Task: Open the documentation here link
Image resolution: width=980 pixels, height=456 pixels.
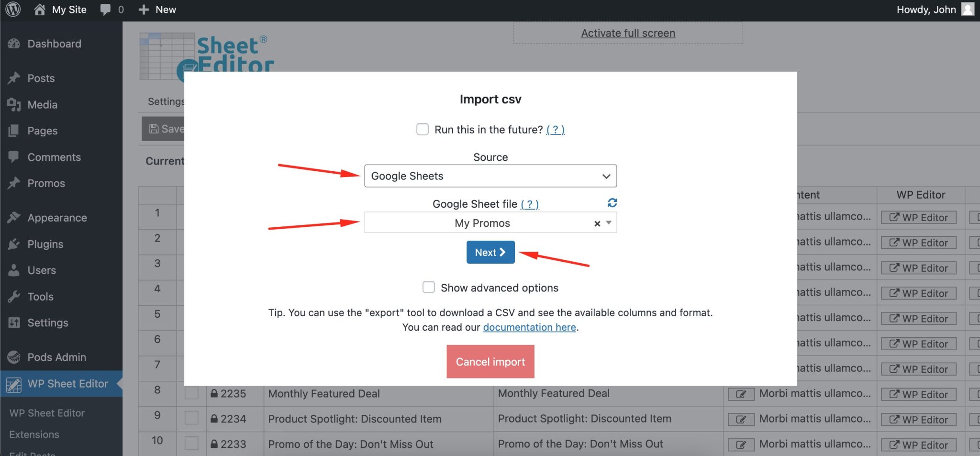Action: [x=529, y=327]
